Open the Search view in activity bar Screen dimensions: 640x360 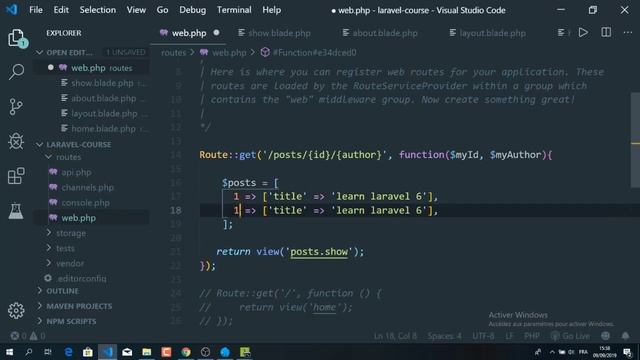click(x=16, y=72)
